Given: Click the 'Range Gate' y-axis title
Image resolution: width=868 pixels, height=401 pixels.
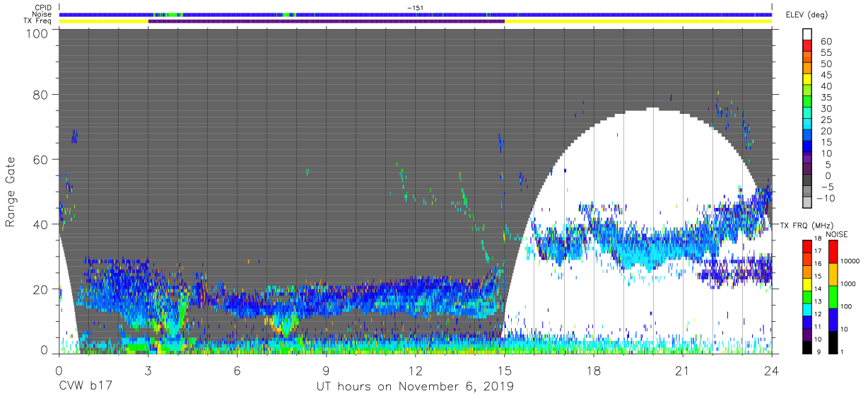Looking at the screenshot, I should 11,192.
